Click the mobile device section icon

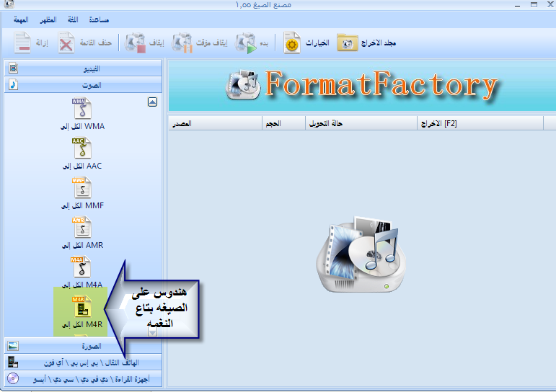tap(13, 362)
